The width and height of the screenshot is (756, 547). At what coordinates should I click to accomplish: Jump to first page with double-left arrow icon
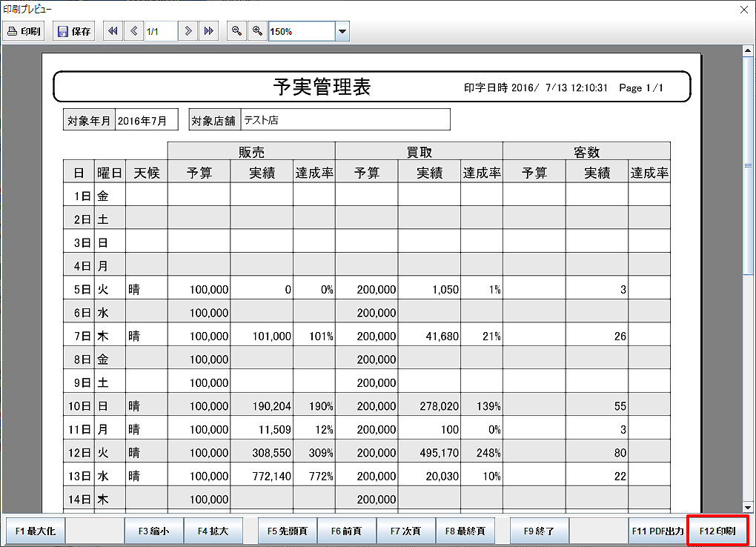pyautogui.click(x=112, y=30)
